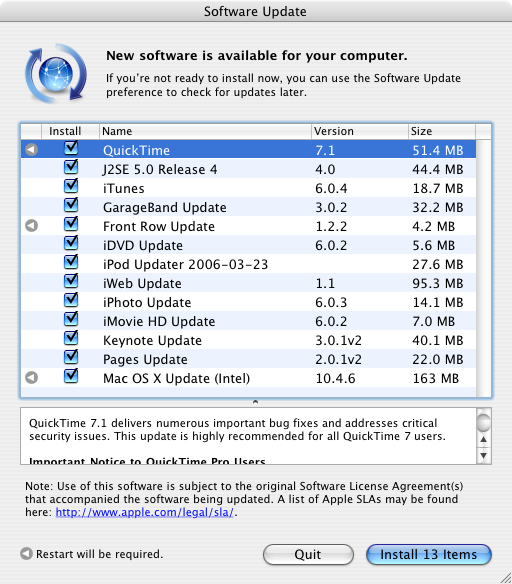This screenshot has width=512, height=584.
Task: Click the description scrollbar down arrow
Action: pyautogui.click(x=484, y=455)
